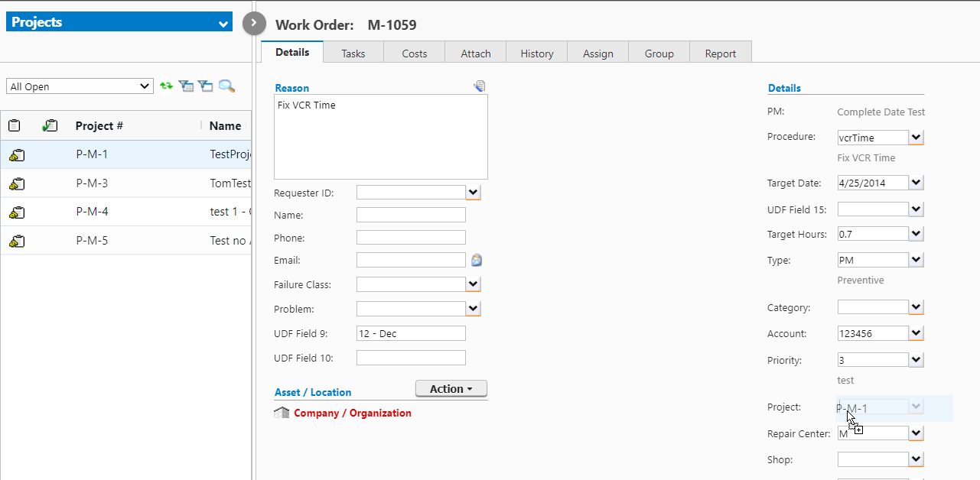980x480 pixels.
Task: Switch to the History tab
Action: point(537,53)
